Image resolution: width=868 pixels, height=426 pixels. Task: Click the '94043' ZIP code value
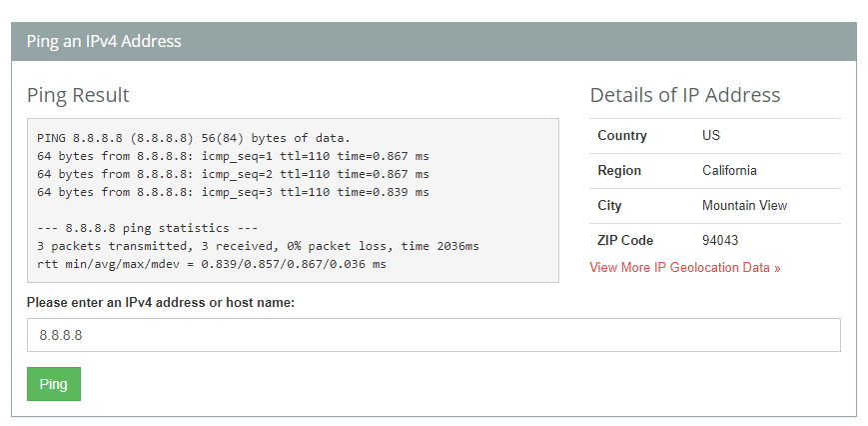720,240
